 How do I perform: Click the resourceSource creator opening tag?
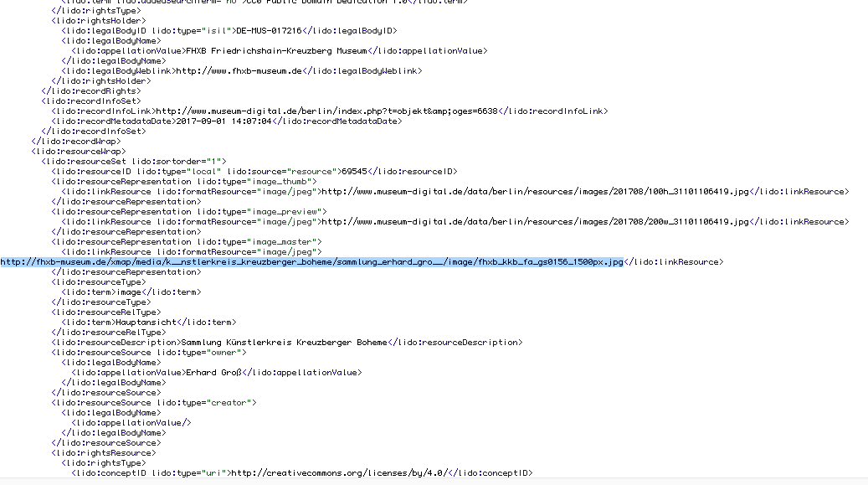click(x=153, y=403)
